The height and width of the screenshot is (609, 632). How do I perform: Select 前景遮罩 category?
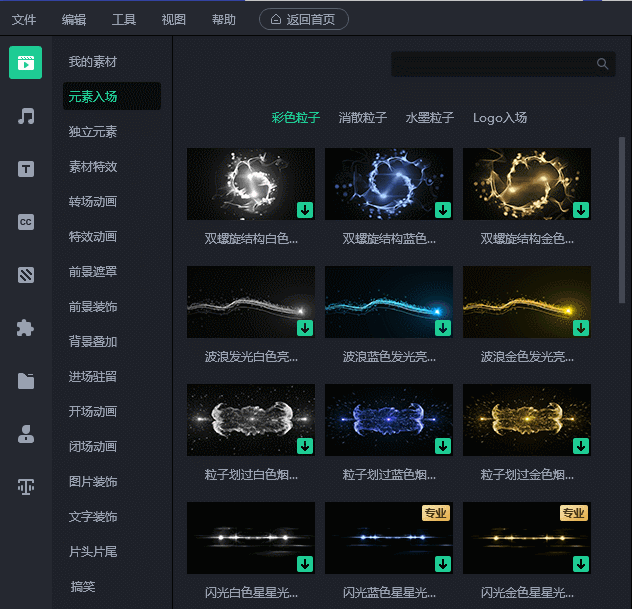pyautogui.click(x=93, y=272)
